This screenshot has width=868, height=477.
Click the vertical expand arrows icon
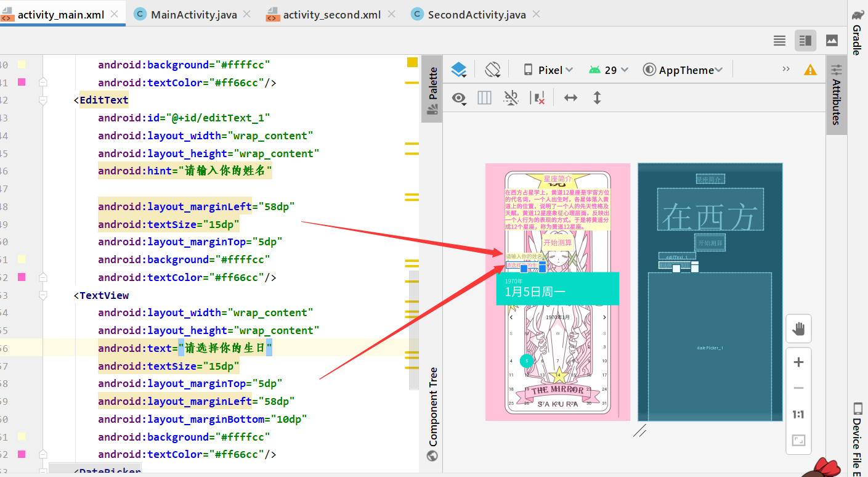click(597, 97)
